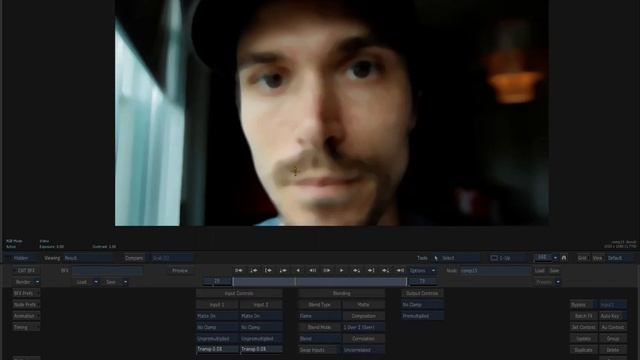Click the Swap Inputs button
The width and height of the screenshot is (640, 360).
coord(320,350)
